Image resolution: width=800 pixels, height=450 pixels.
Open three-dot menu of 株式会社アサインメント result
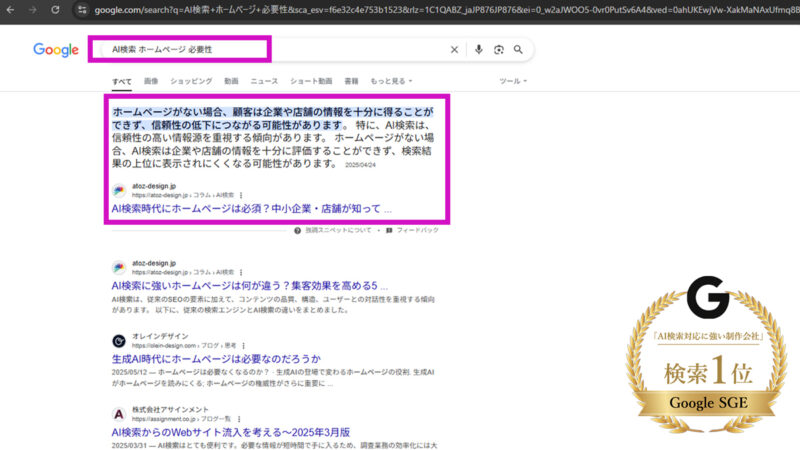239,419
